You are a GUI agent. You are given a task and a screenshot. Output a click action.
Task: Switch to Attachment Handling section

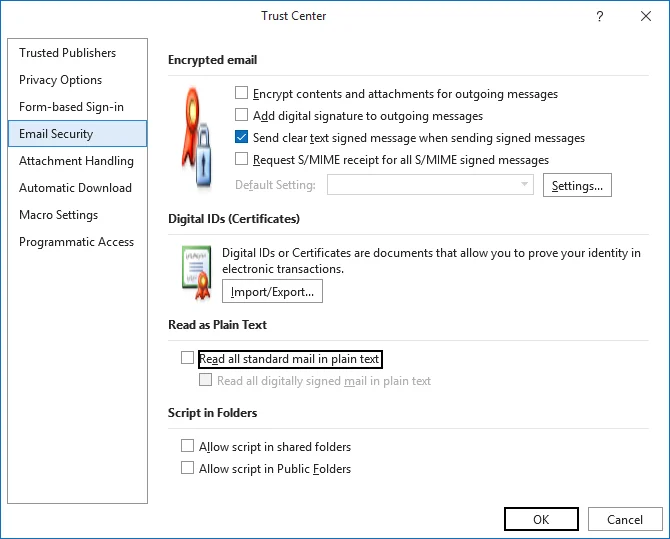pos(77,161)
